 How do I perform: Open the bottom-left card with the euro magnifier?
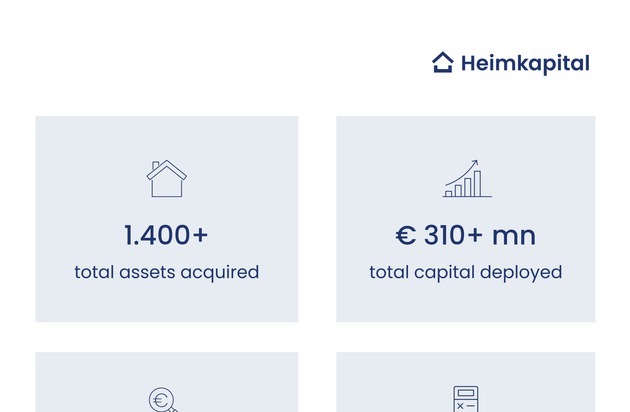coord(167,385)
